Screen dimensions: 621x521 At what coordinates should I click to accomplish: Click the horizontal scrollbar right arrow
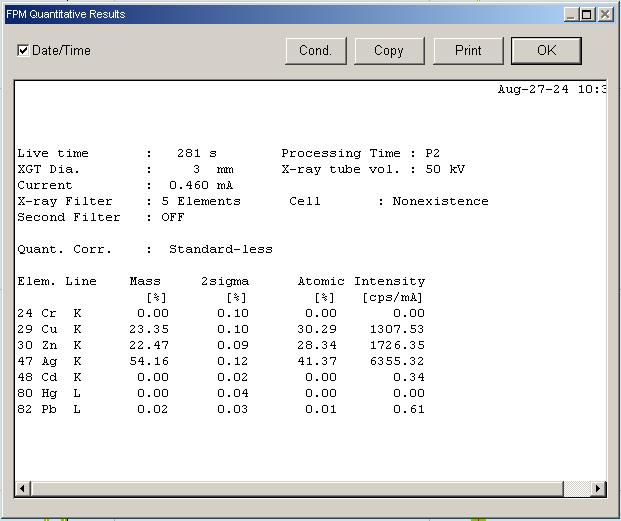[x=598, y=489]
